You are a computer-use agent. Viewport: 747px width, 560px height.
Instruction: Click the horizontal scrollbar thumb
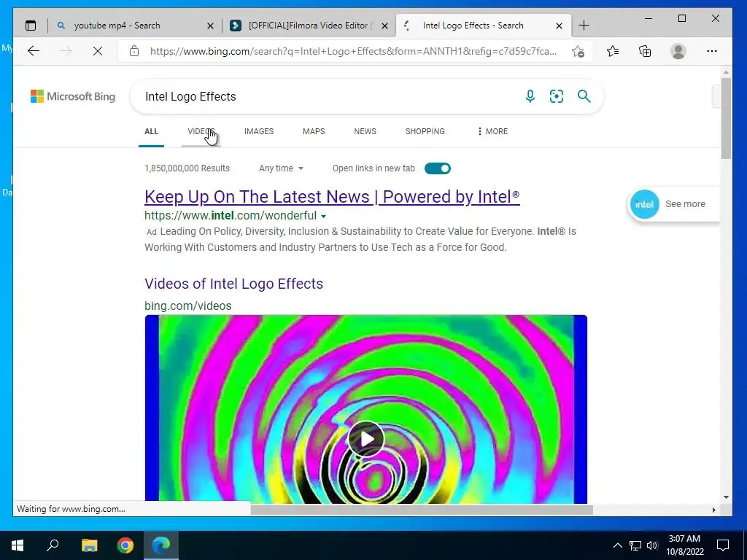point(422,510)
